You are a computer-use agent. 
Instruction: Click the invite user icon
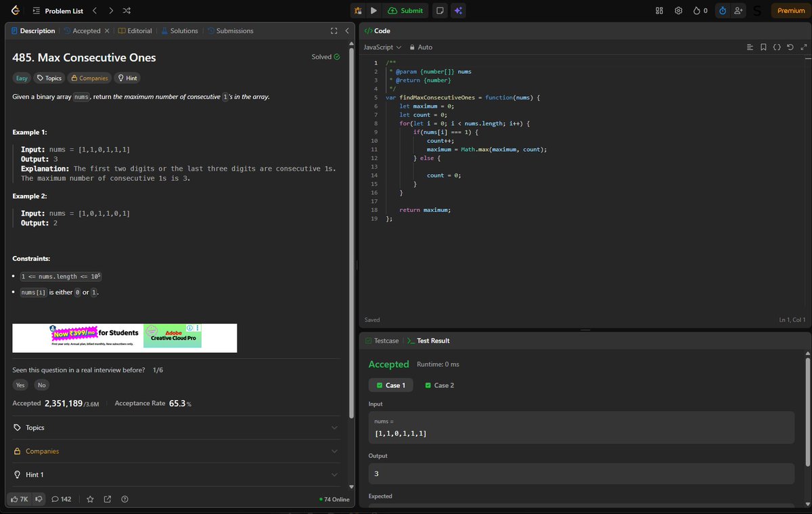point(738,11)
